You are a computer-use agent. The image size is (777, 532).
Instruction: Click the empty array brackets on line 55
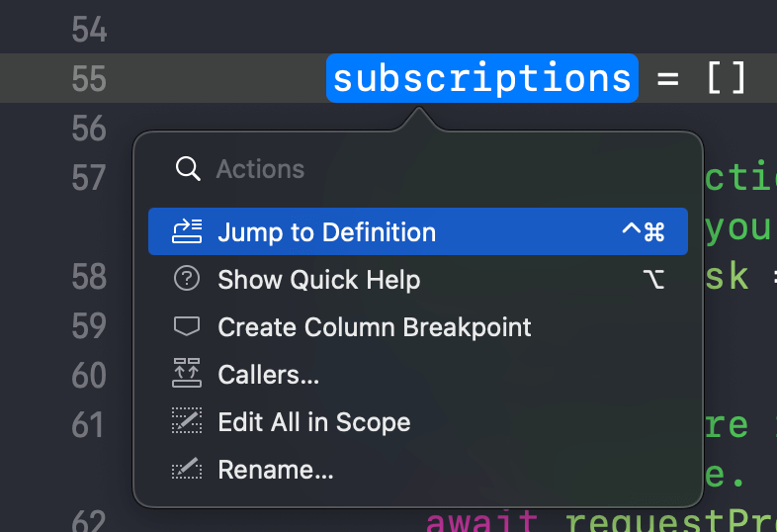(x=727, y=77)
